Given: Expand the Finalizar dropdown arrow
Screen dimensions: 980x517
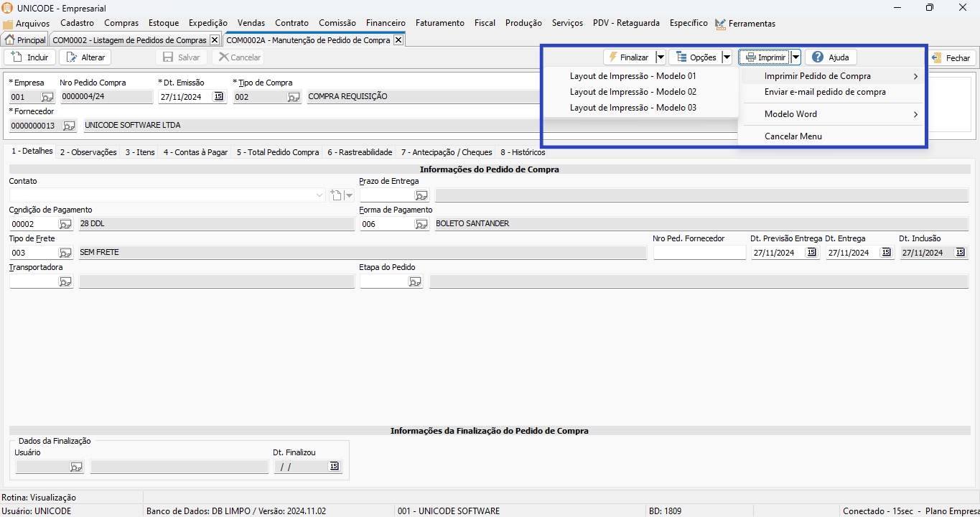Looking at the screenshot, I should pos(661,57).
